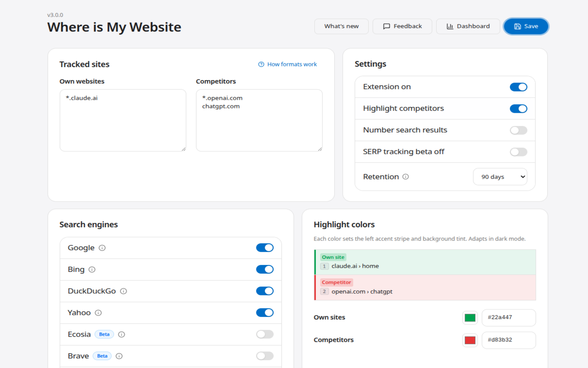The width and height of the screenshot is (588, 368).
Task: Pick the Own sites green color swatch
Action: tap(470, 318)
